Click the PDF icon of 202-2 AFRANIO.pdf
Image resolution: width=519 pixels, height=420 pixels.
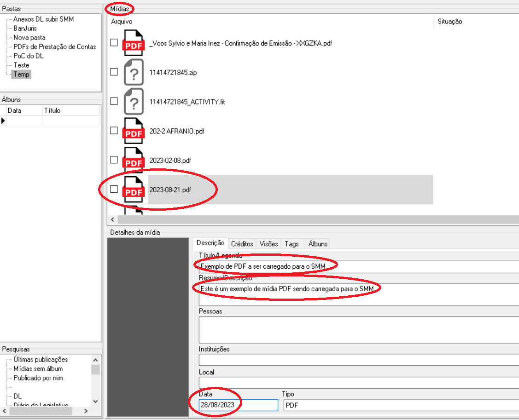134,131
